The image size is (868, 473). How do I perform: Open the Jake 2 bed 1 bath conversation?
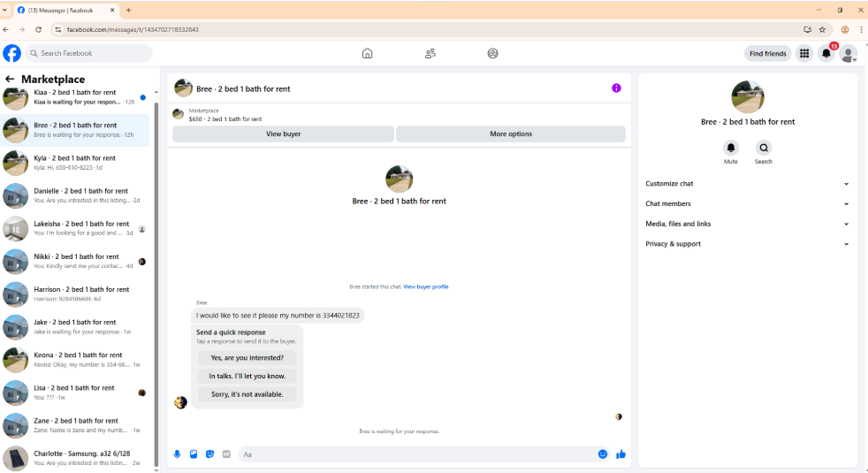(x=75, y=327)
